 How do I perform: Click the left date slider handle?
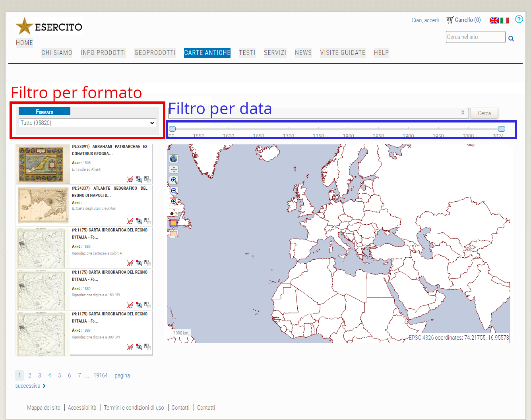(172, 129)
